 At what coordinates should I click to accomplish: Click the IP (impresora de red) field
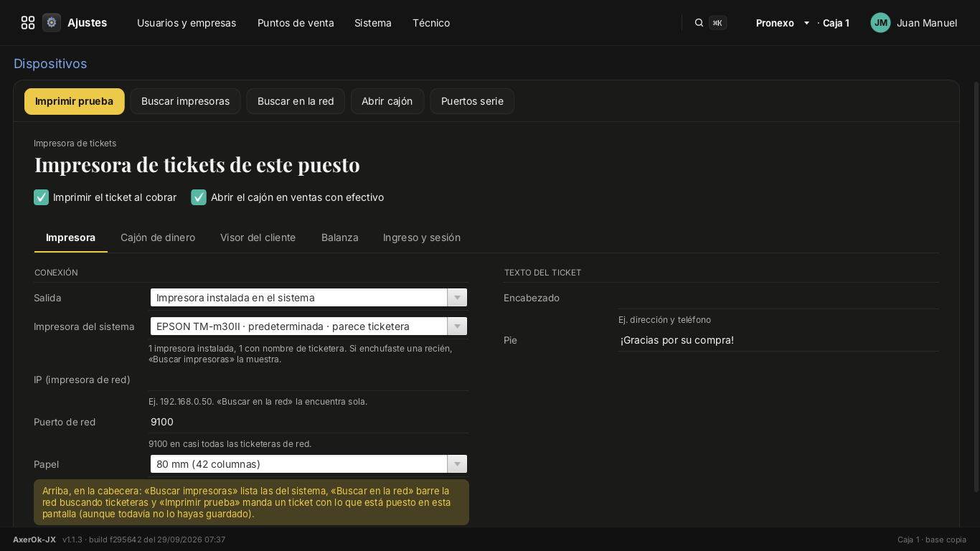308,380
